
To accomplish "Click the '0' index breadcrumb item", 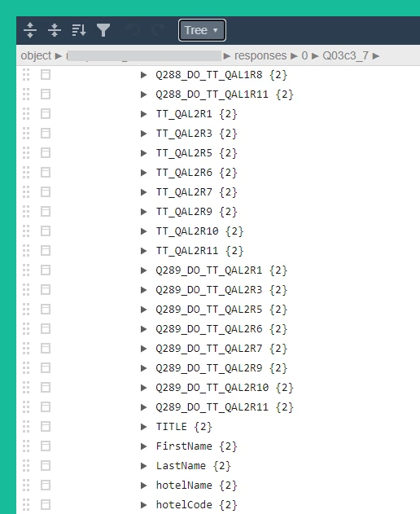I will [x=304, y=55].
